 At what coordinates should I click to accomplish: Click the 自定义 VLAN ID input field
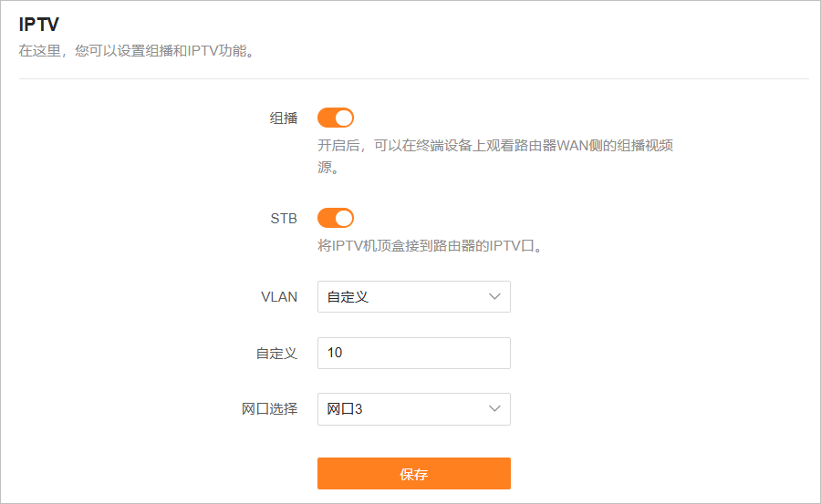pos(413,353)
